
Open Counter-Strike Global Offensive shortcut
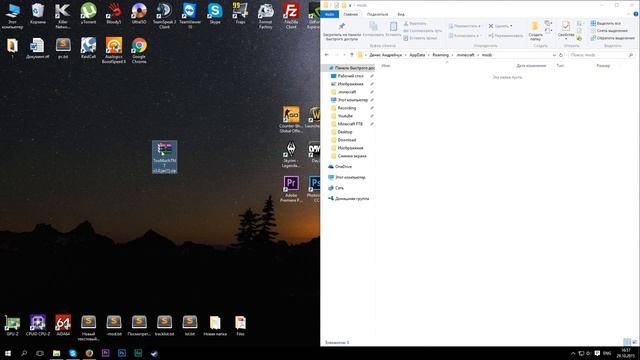coord(291,119)
